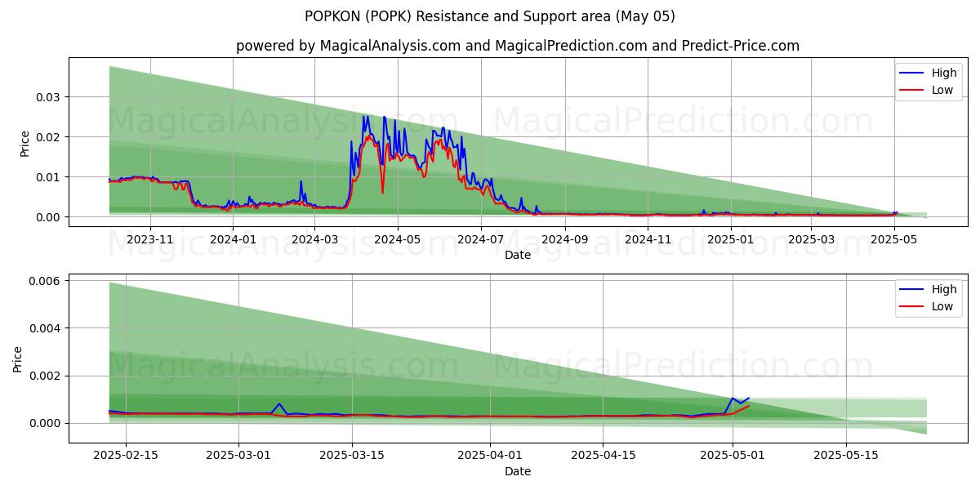Click the '2025-04-01' date tick on bottom chart
The image size is (980, 490).
[489, 456]
